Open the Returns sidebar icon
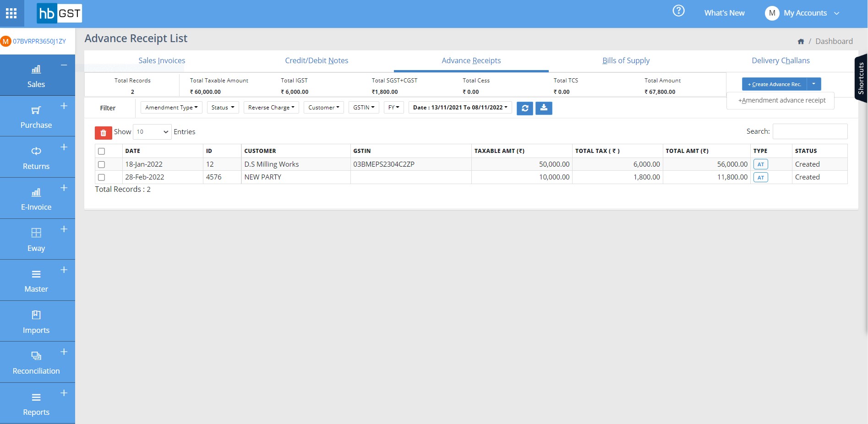The height and width of the screenshot is (424, 868). pos(36,151)
